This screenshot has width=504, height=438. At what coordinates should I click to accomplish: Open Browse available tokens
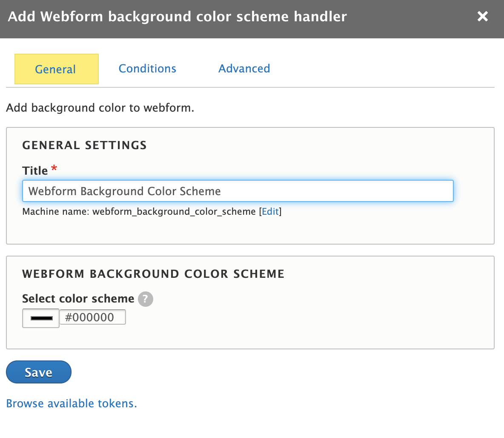click(71, 403)
